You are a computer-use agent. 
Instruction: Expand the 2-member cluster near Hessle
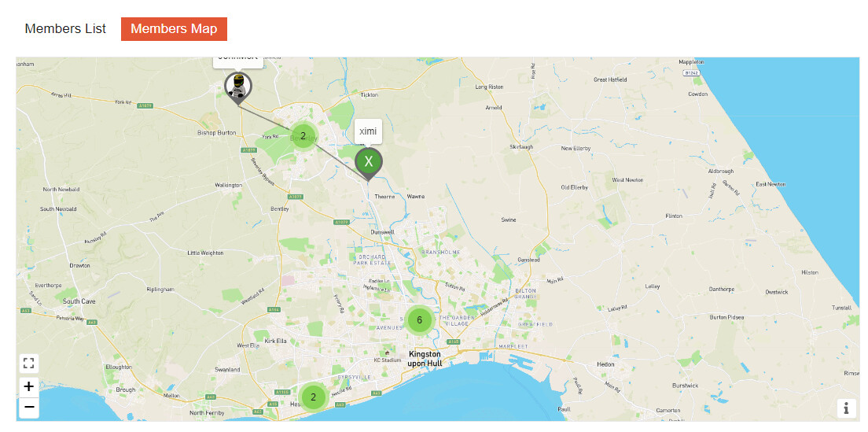(314, 397)
